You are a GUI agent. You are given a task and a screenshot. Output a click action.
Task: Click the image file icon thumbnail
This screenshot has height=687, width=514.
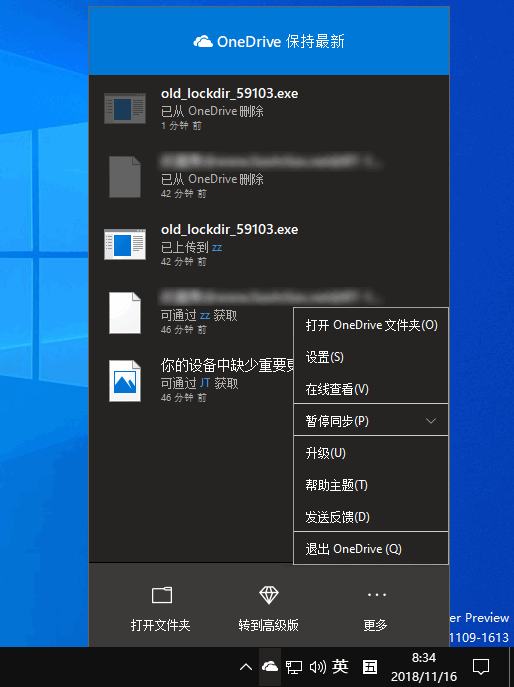125,381
